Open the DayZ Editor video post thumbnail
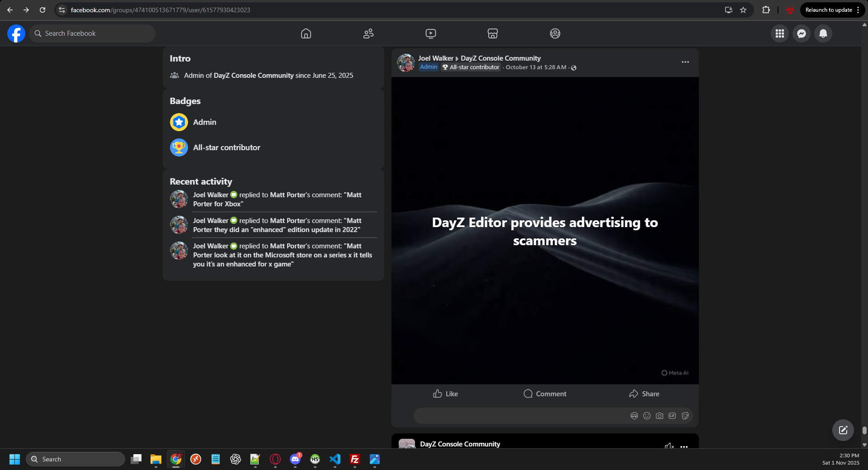The height and width of the screenshot is (470, 868). [545, 231]
